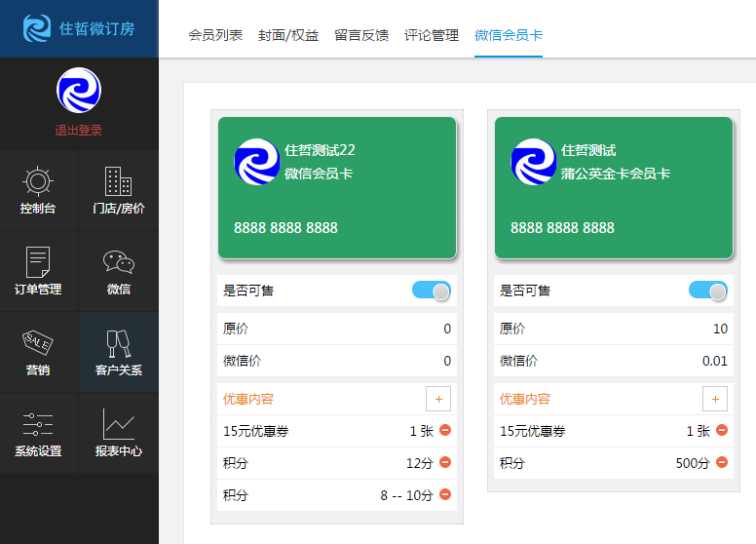
Task: Open 门店/房价 building icon
Action: click(118, 182)
